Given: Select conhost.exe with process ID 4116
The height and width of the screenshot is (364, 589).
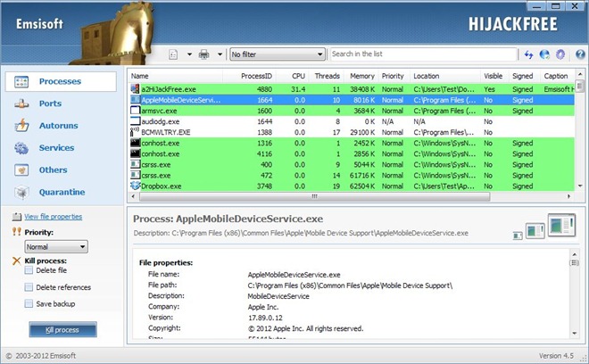Looking at the screenshot, I should [x=352, y=153].
